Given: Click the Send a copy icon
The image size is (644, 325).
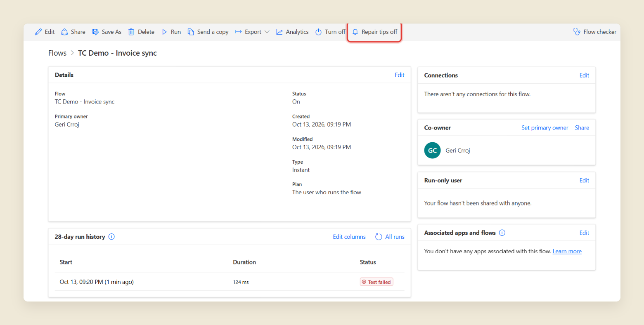Looking at the screenshot, I should click(x=191, y=32).
